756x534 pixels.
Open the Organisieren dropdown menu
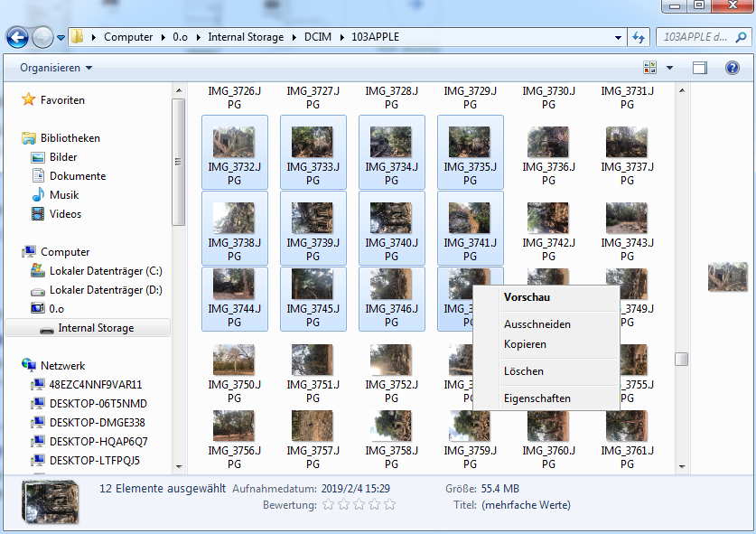[52, 67]
